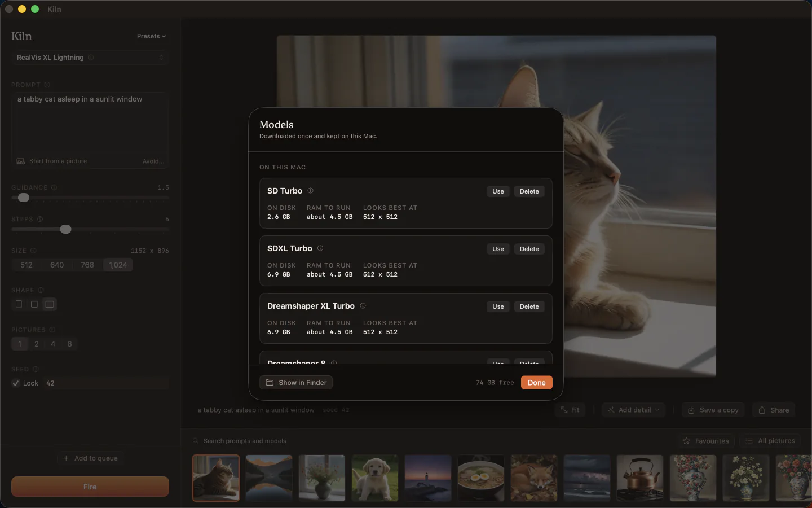Viewport: 812px width, 508px height.
Task: Click the seed value field showing 42
Action: click(105, 383)
